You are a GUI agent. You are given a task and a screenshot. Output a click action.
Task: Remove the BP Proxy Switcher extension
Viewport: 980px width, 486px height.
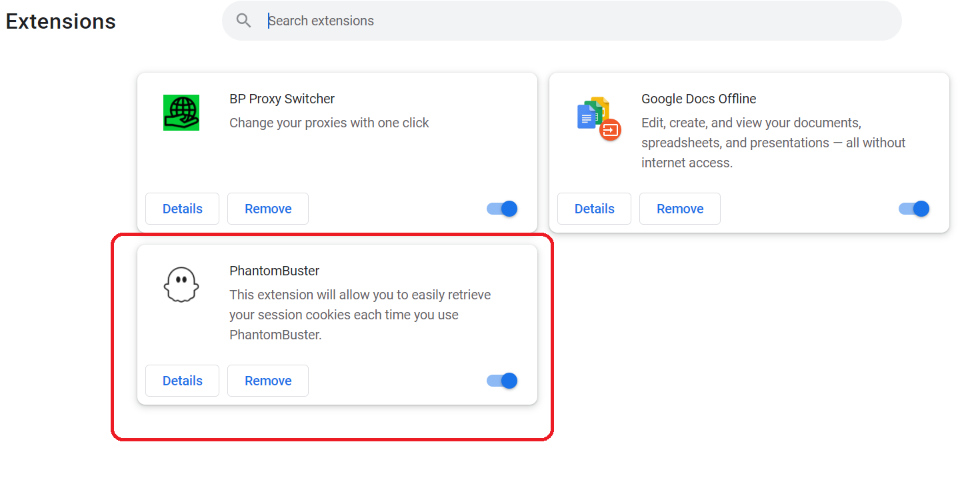pos(268,209)
